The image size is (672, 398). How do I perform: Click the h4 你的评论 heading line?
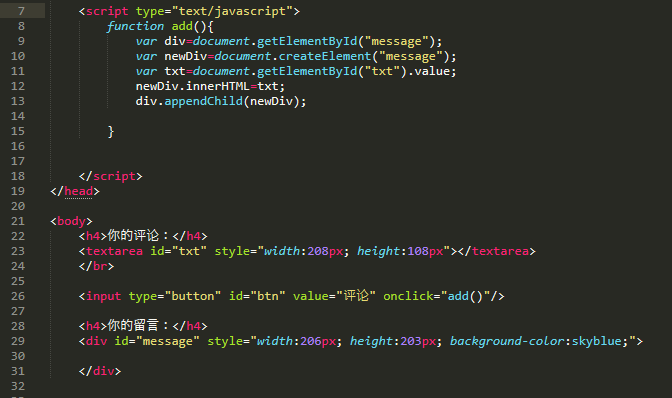coord(143,236)
